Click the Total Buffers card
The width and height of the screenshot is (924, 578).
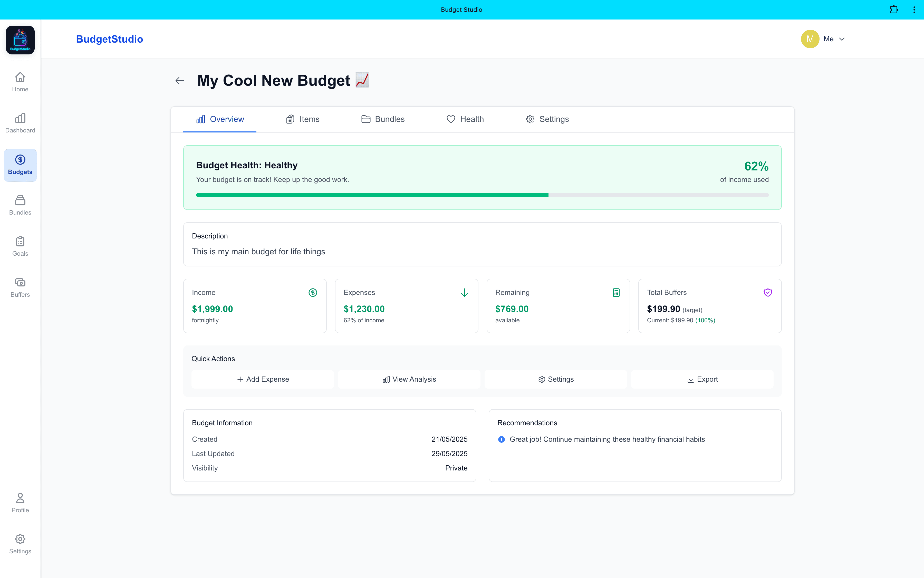(x=710, y=306)
